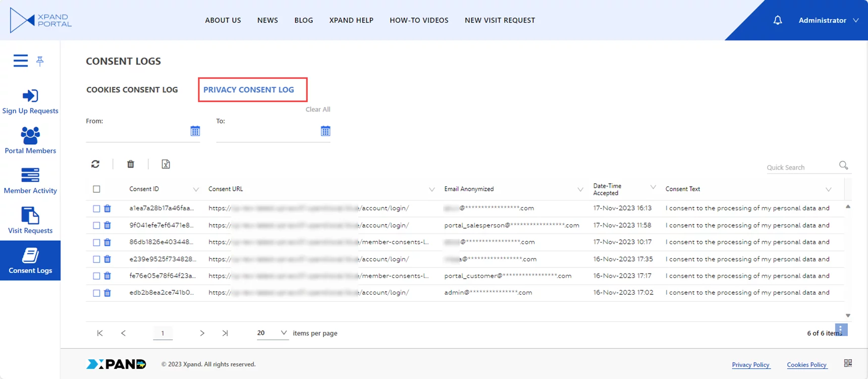
Task: Select the checkbox for admin@ consent row
Action: point(96,293)
